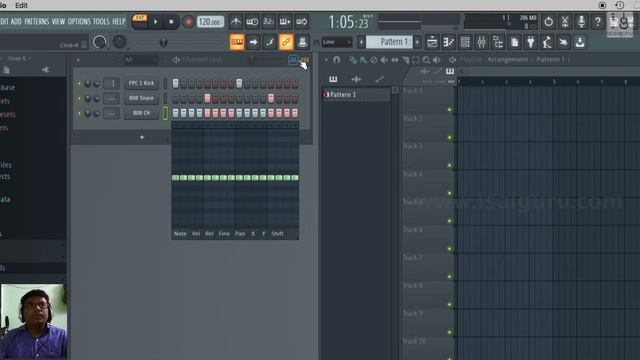Screen dimensions: 640x360
Task: Click the multilink controllers icon
Action: coord(302,42)
